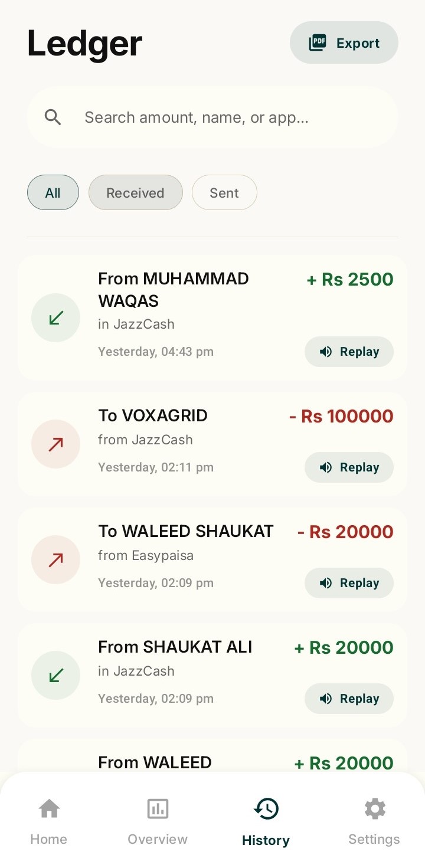Click the search magnifier icon
The height and width of the screenshot is (868, 425).
pyautogui.click(x=53, y=117)
